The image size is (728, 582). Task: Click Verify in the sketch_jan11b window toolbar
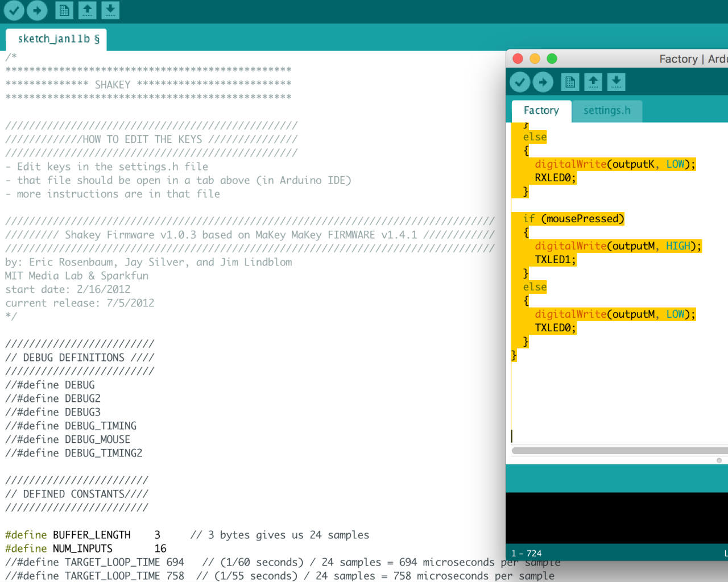14,10
